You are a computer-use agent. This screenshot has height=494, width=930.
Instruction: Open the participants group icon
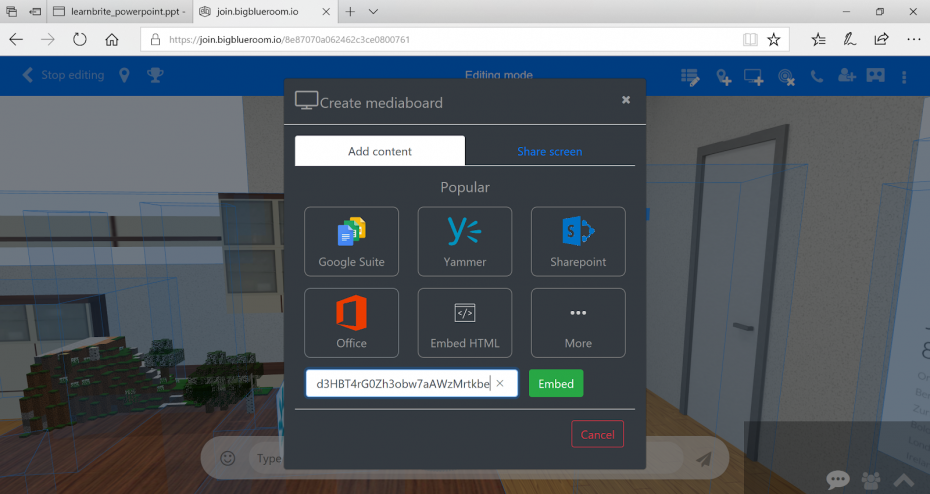(871, 479)
